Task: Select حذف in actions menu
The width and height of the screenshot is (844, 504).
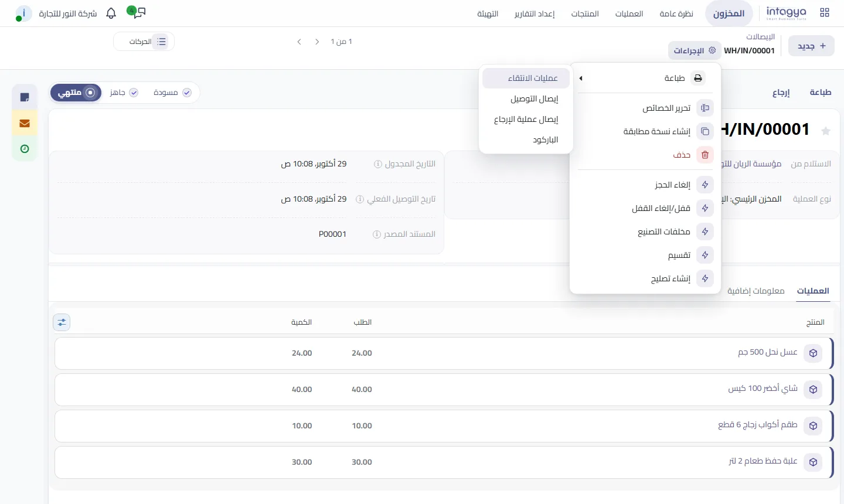Action: (645, 155)
